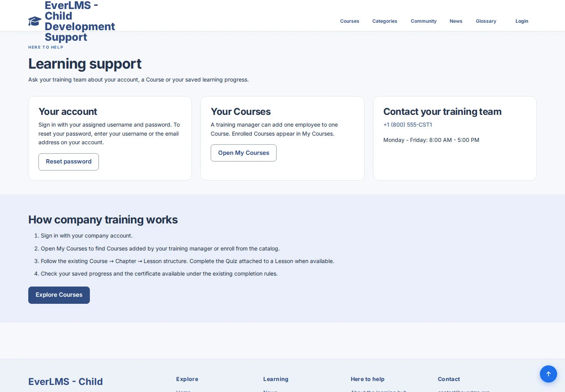This screenshot has height=392, width=565.
Task: Click the Your Courses card heading
Action: 241,112
